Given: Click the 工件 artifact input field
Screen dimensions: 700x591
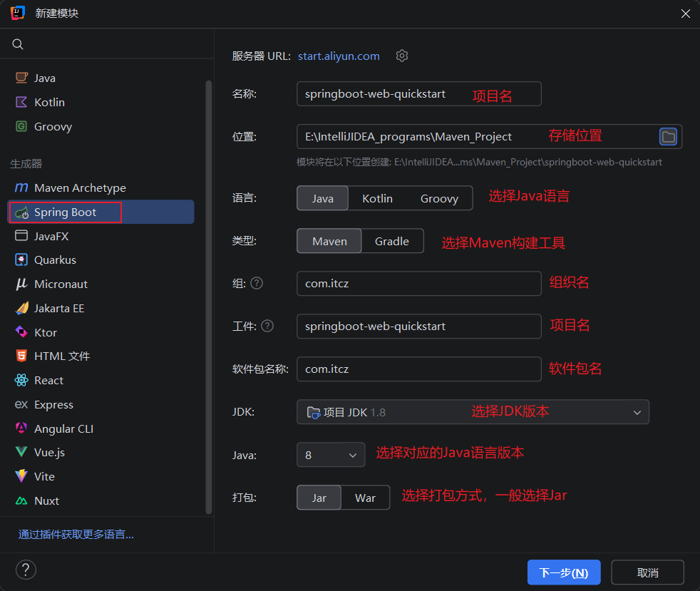Looking at the screenshot, I should [418, 327].
